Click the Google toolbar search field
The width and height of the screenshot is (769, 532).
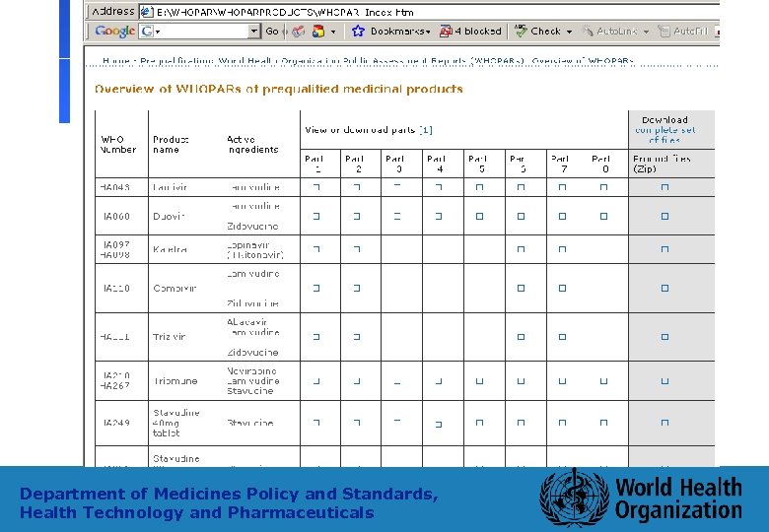point(204,32)
